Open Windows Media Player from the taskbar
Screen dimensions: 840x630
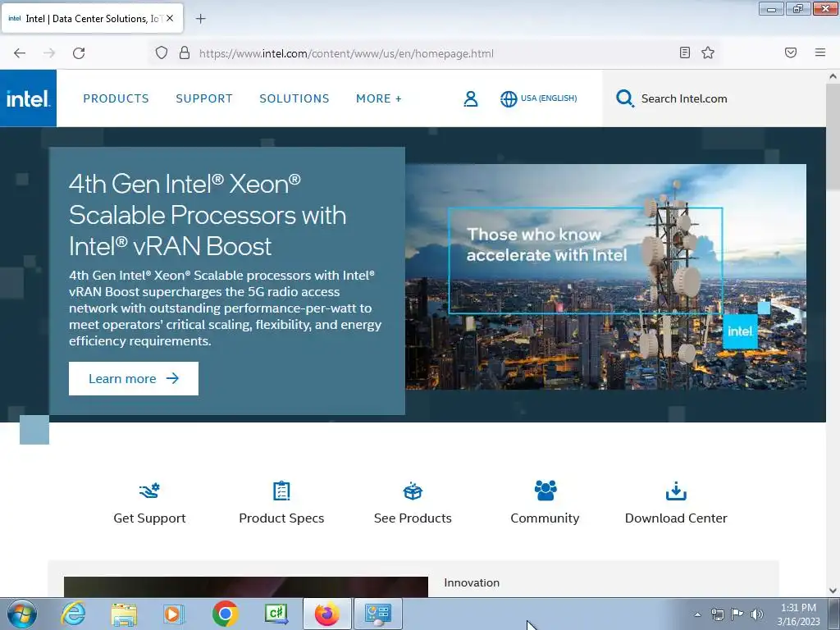(x=174, y=614)
